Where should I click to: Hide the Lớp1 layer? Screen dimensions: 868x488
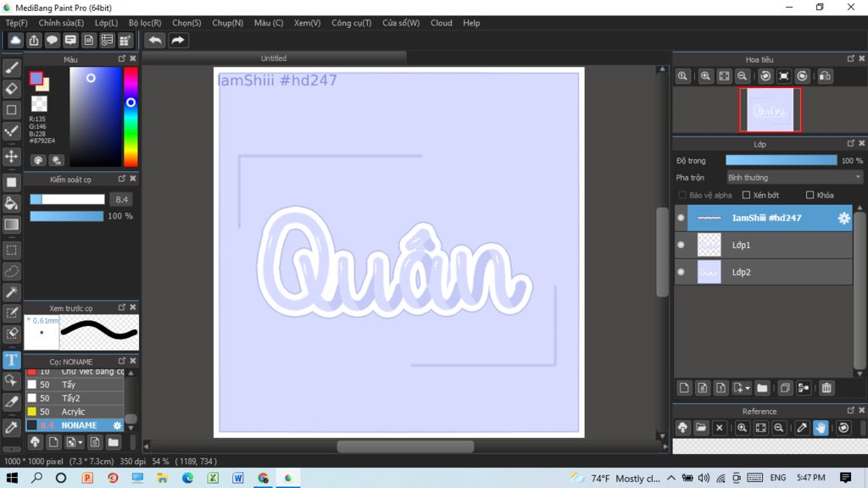coord(681,245)
